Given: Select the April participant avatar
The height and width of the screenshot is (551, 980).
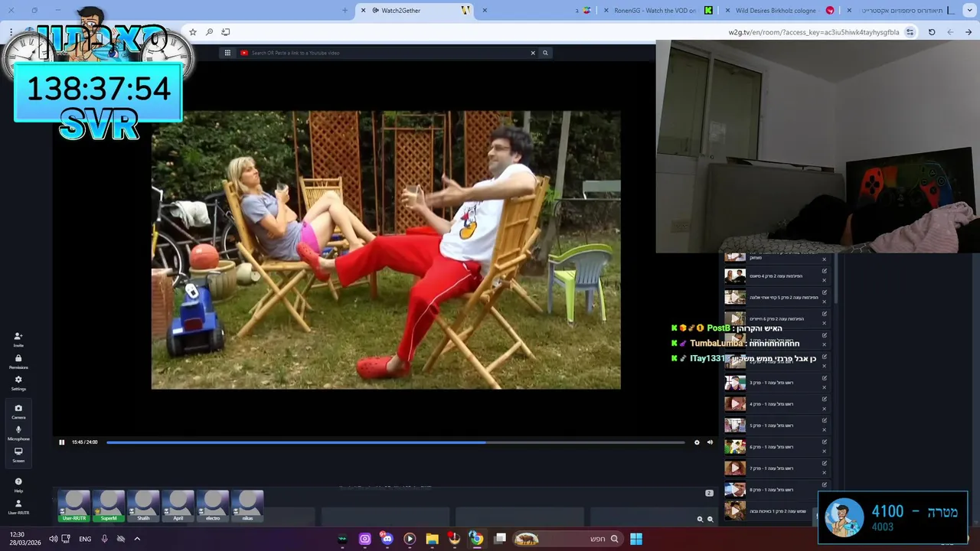Looking at the screenshot, I should [x=178, y=507].
